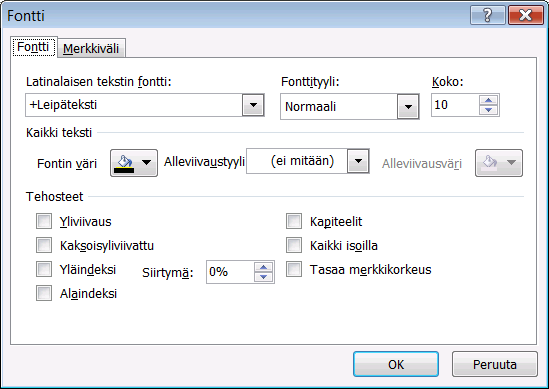Screen dimensions: 549x389
Task: Click the Peruuta cancel button
Action: coord(495,364)
